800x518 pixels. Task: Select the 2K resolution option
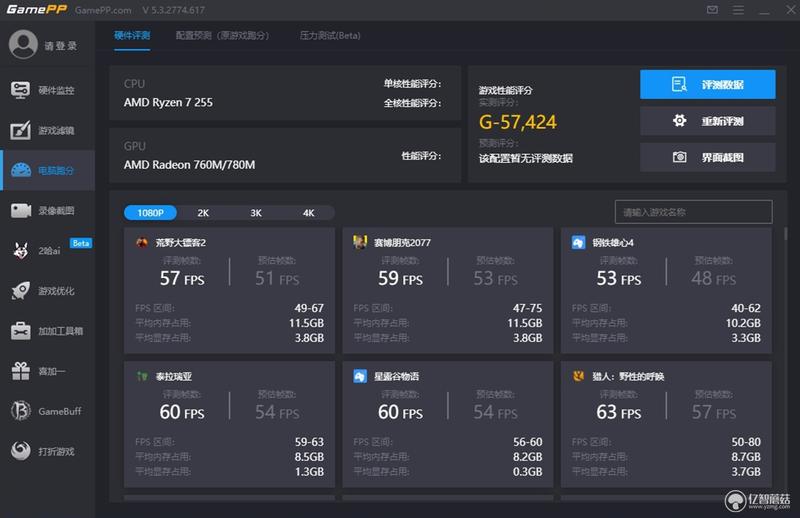pyautogui.click(x=203, y=213)
